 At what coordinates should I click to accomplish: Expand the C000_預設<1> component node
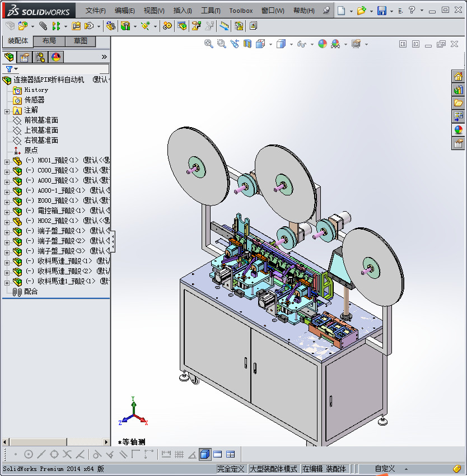click(x=7, y=172)
